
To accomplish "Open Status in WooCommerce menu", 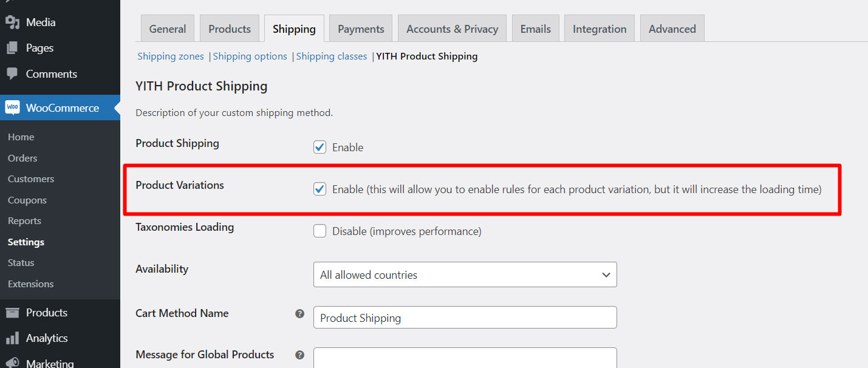I will click(21, 263).
